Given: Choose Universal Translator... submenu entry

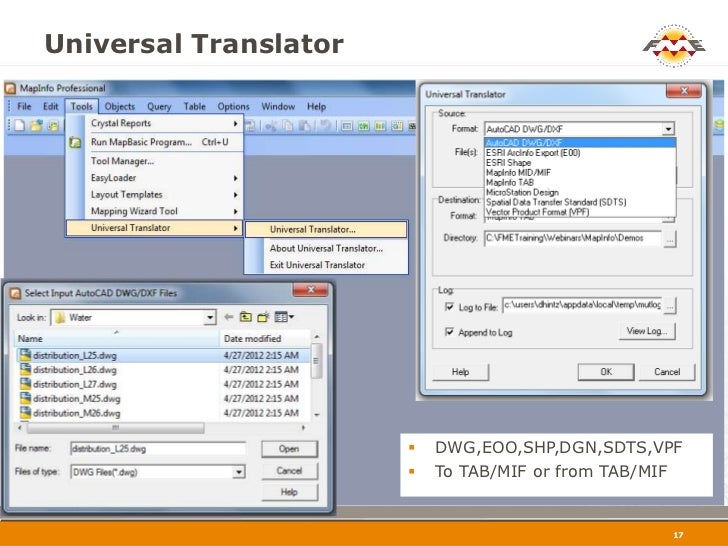Looking at the screenshot, I should (326, 229).
